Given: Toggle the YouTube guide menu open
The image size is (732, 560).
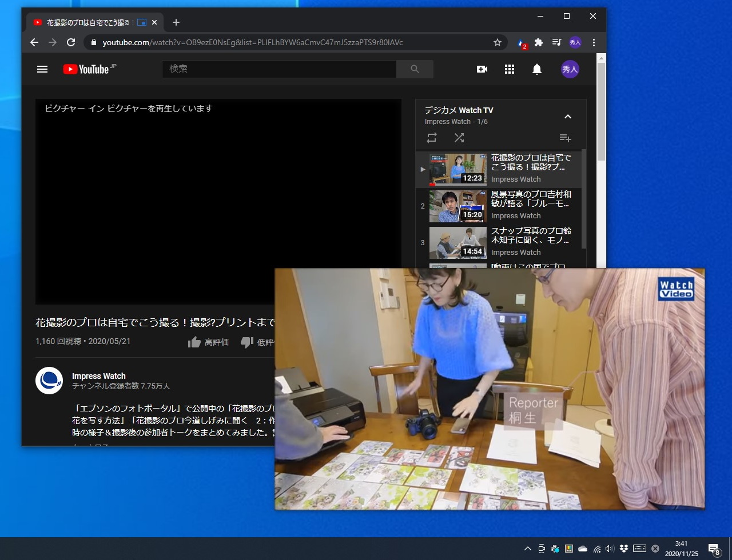Looking at the screenshot, I should click(42, 69).
